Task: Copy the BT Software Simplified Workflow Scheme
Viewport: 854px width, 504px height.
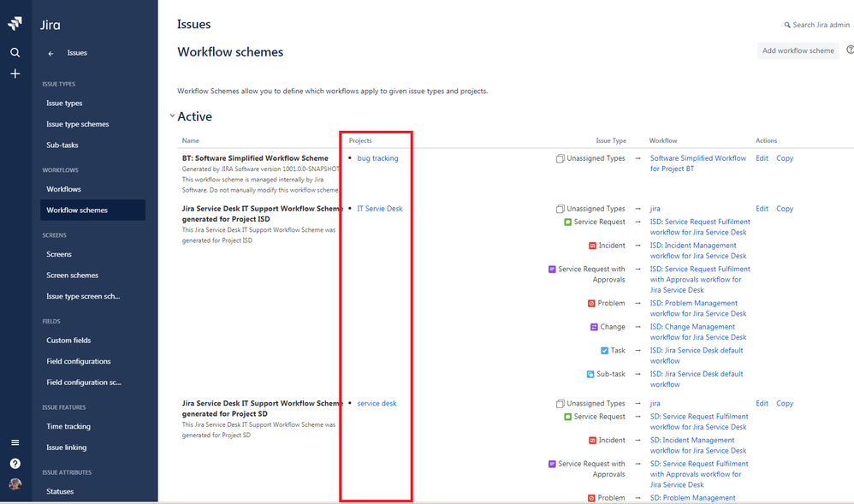Action: (x=785, y=158)
